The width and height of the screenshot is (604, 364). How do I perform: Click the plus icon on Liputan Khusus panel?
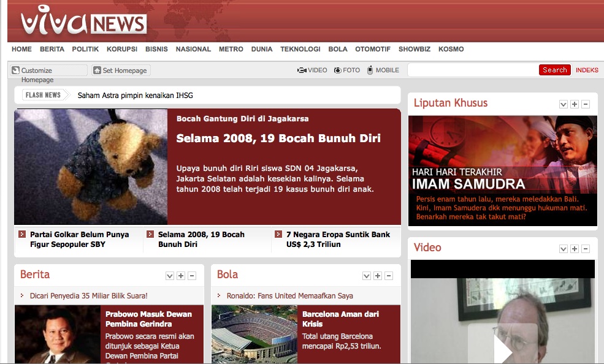575,104
